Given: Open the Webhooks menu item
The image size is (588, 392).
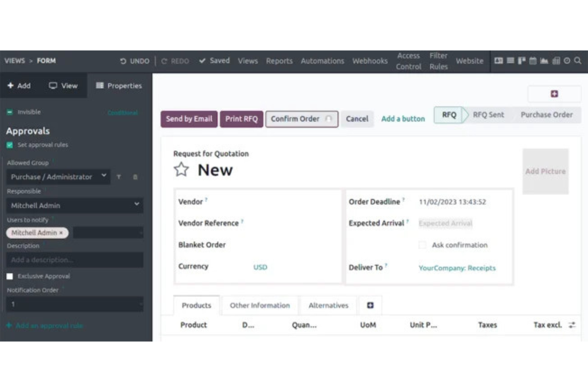Looking at the screenshot, I should 370,61.
